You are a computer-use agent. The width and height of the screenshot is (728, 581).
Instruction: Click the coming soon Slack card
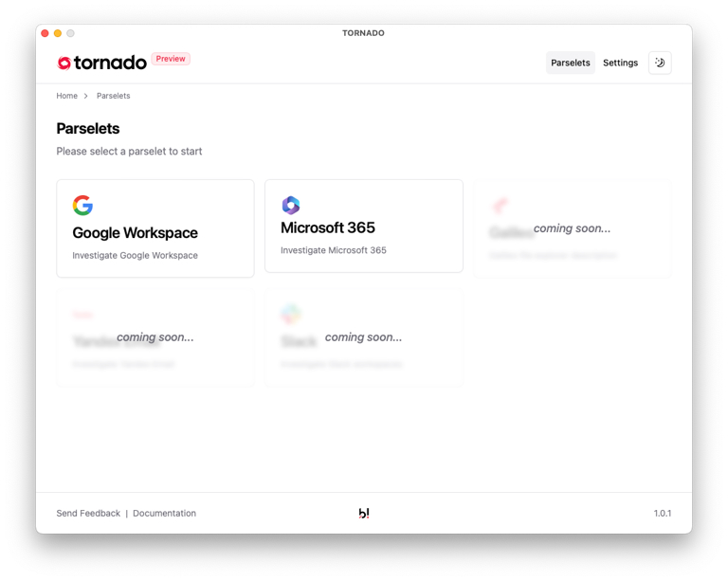pyautogui.click(x=364, y=337)
